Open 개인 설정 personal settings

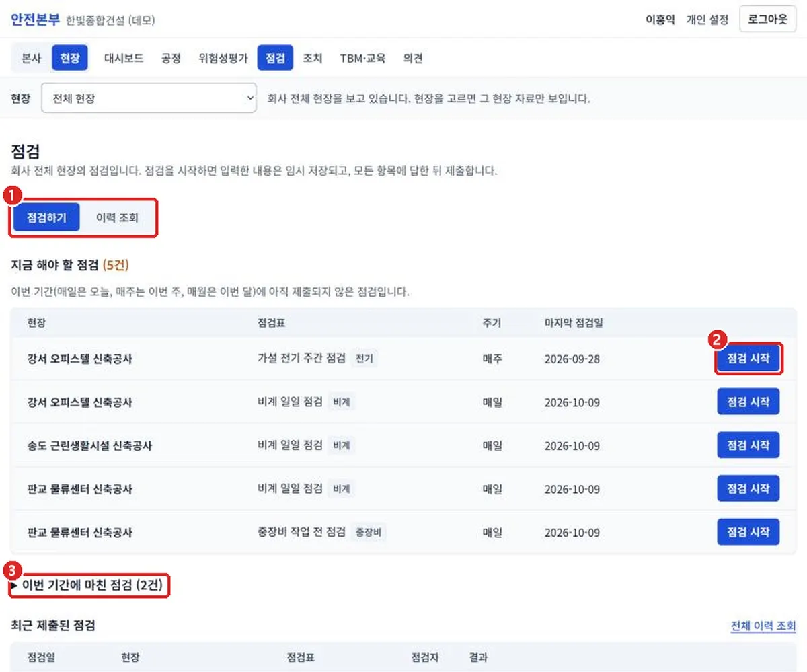[x=707, y=20]
